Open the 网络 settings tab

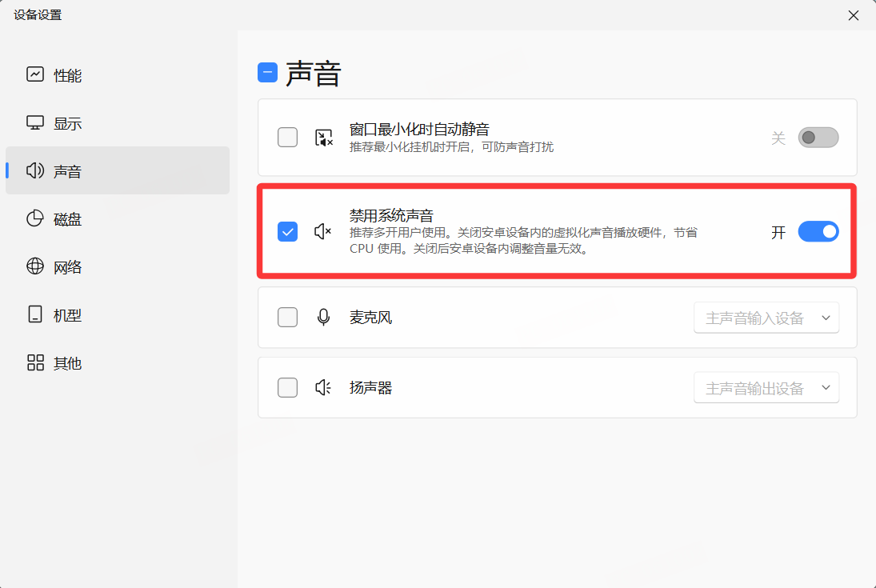tap(68, 267)
